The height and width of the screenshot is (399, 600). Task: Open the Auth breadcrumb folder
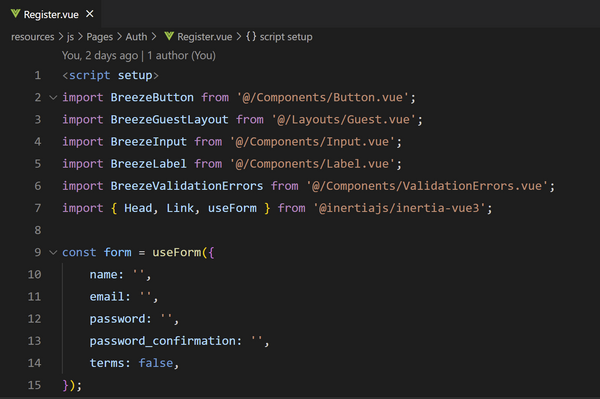pyautogui.click(x=136, y=37)
